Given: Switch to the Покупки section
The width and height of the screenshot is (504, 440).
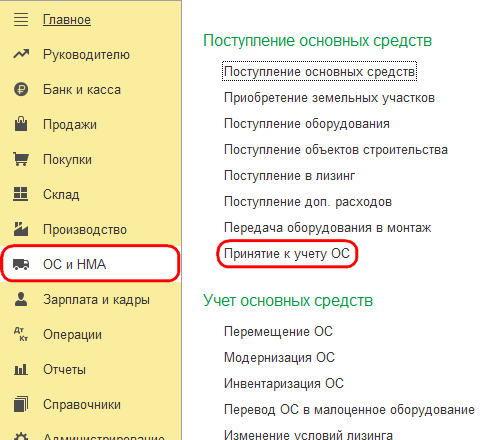Looking at the screenshot, I should click(67, 160).
